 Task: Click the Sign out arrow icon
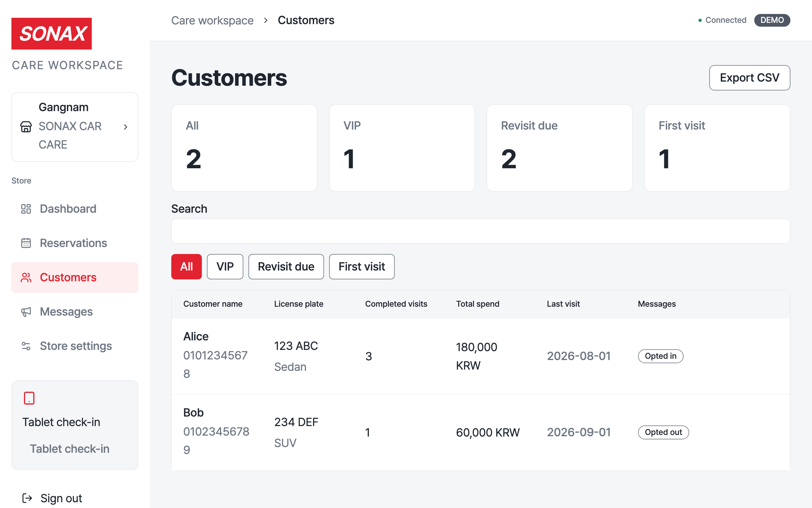pos(27,498)
